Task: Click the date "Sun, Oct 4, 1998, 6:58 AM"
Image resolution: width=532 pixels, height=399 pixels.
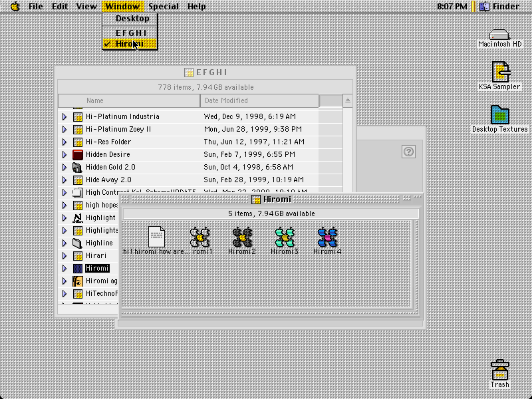Action: coord(248,168)
